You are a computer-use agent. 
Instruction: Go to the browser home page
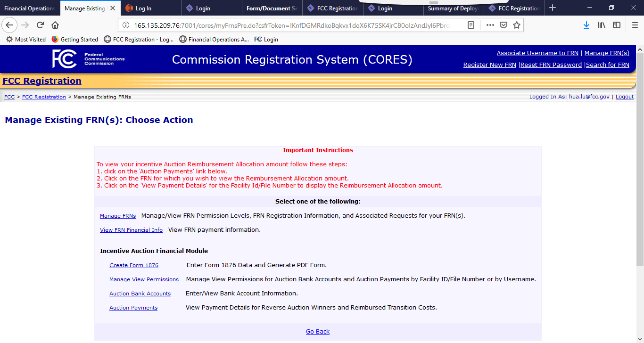tap(55, 25)
